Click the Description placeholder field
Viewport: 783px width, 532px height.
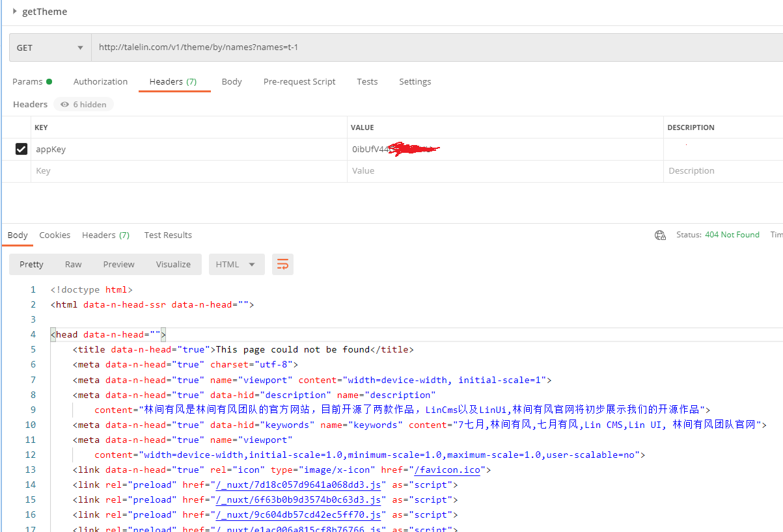[723, 171]
